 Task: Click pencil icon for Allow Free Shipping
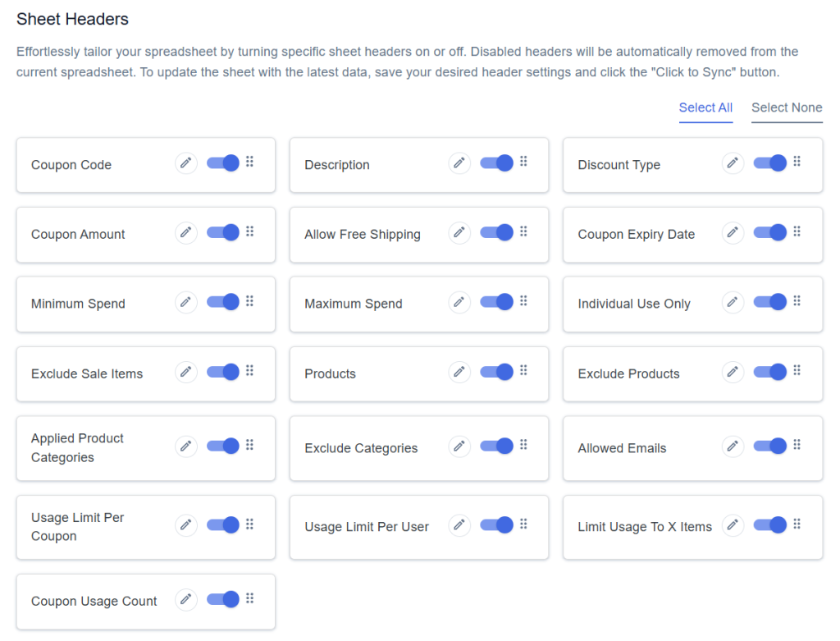pos(459,232)
